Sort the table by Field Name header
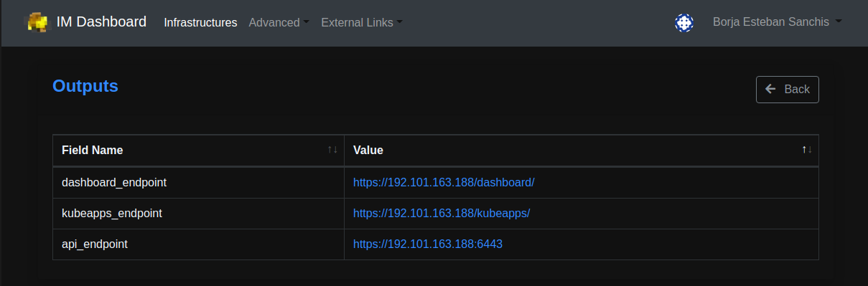The width and height of the screenshot is (868, 286). pyautogui.click(x=198, y=151)
